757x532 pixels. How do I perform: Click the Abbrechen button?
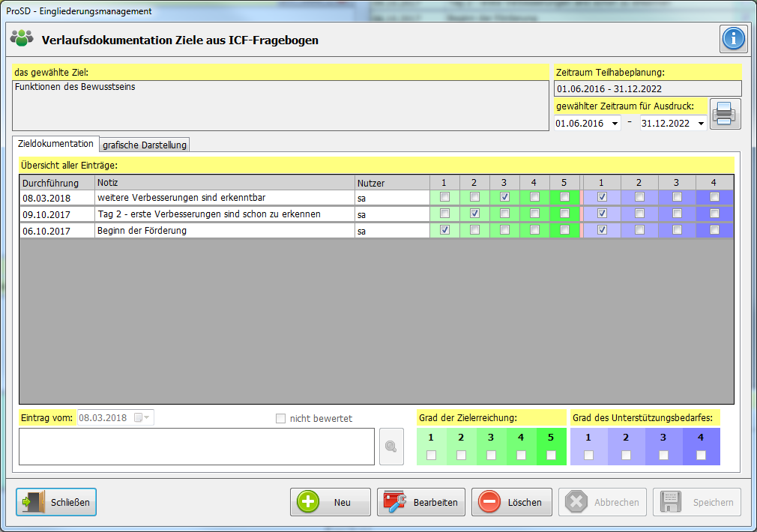coord(603,502)
